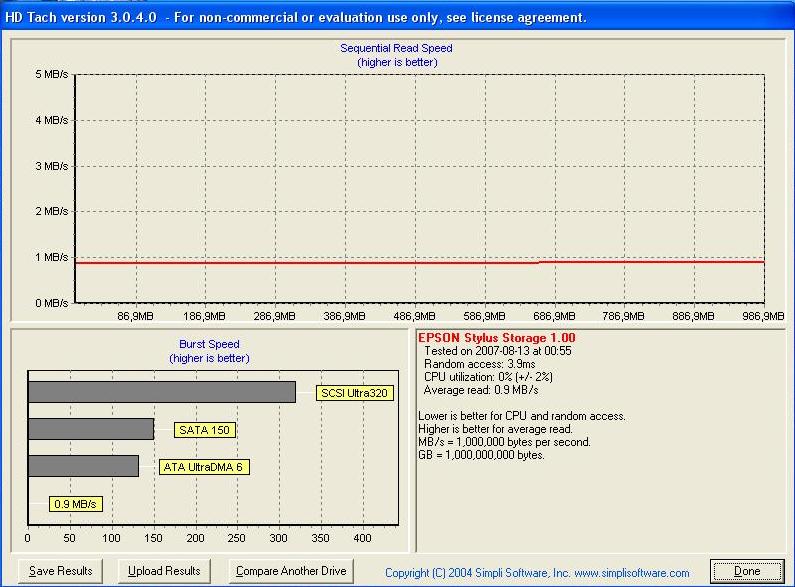Click the gray ATA UltraDMA 6 burst bar
Screen dimensions: 795x587
pos(83,466)
